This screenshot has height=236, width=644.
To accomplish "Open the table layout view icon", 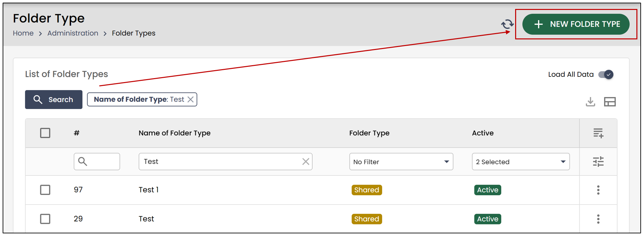I will click(x=610, y=102).
